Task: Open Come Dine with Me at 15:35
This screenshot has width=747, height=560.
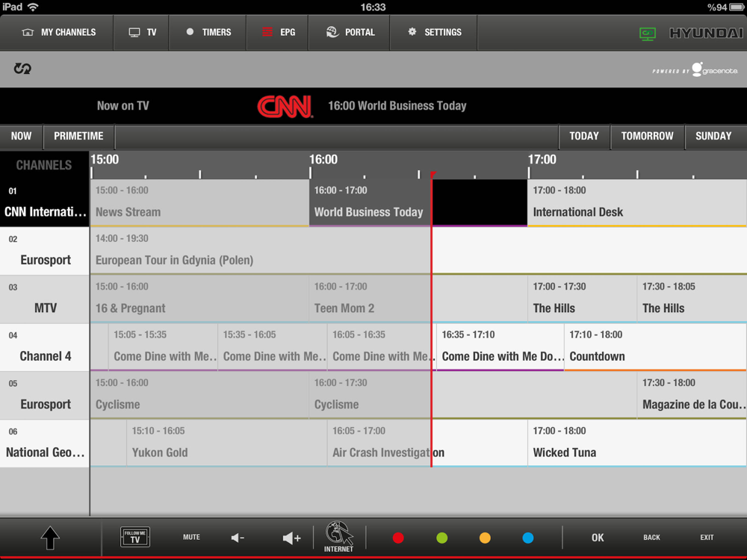Action: point(273,347)
